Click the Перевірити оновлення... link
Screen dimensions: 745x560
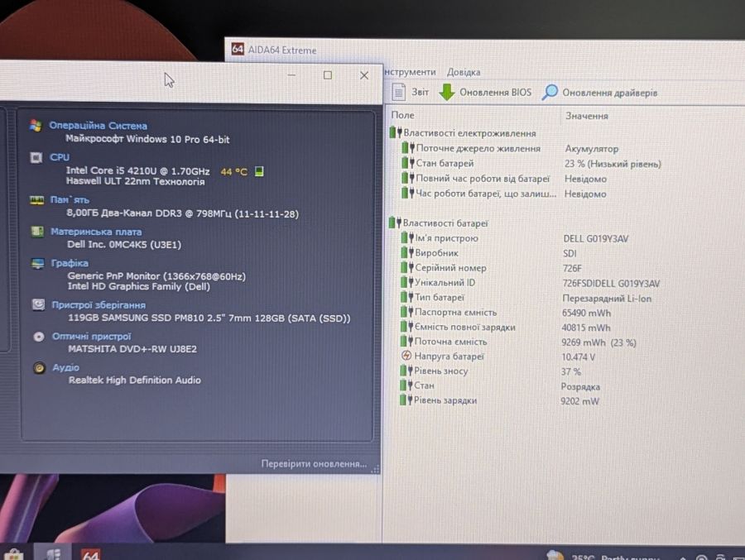coord(314,463)
